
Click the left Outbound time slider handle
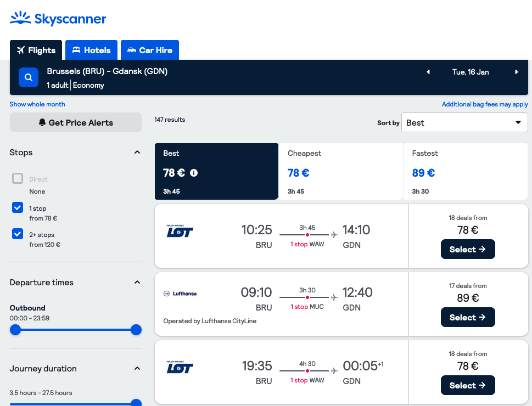point(15,330)
